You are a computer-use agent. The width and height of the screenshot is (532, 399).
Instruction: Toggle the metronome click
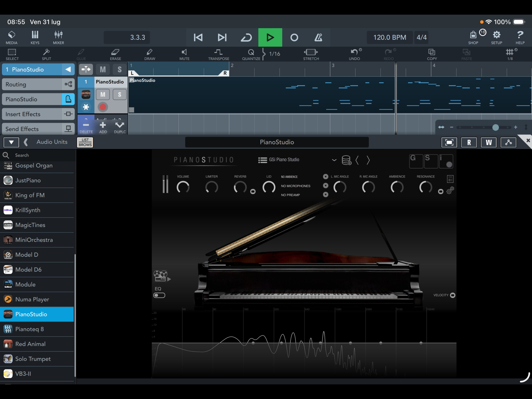(318, 37)
